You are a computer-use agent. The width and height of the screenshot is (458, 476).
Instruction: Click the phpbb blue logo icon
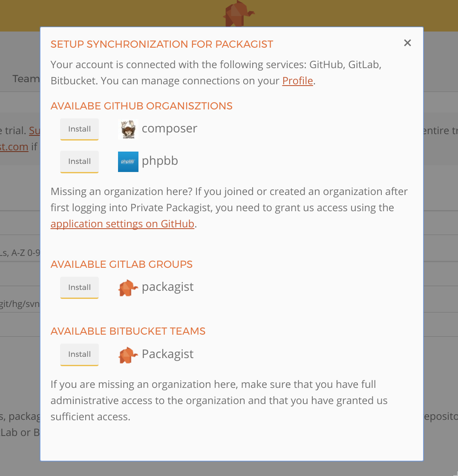point(128,162)
